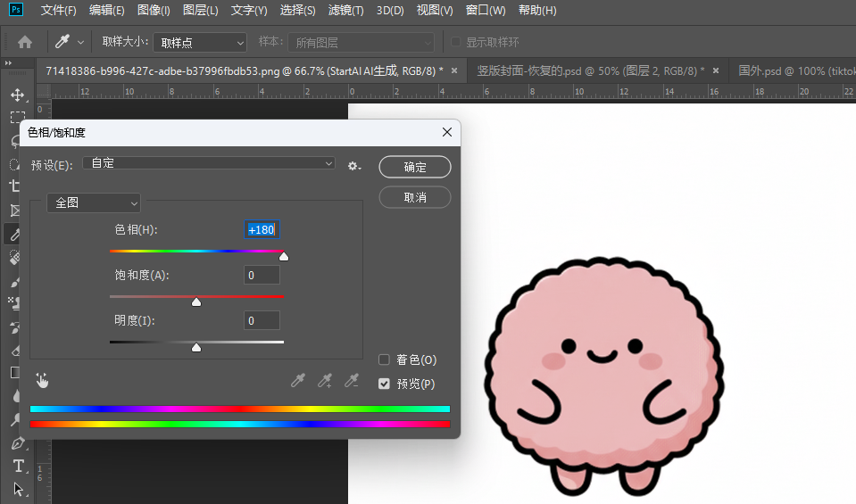Enable the 着色 (Colorize) checkbox

tap(385, 359)
